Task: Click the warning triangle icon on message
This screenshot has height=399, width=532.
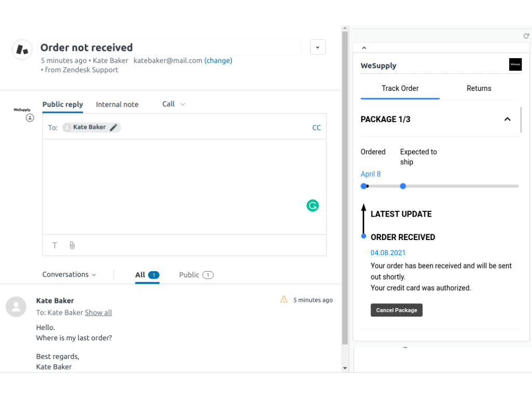Action: point(284,299)
